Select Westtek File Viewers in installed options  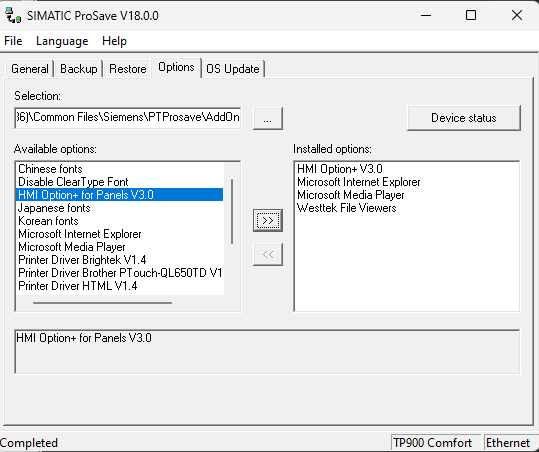point(346,208)
